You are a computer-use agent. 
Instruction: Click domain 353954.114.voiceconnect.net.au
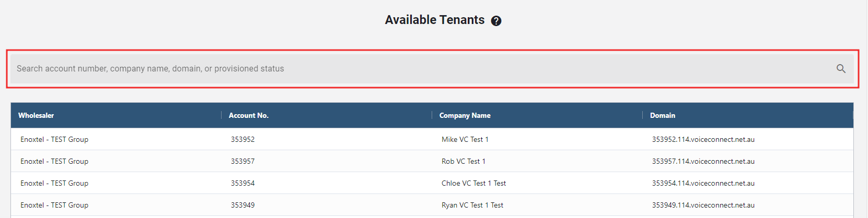[703, 183]
